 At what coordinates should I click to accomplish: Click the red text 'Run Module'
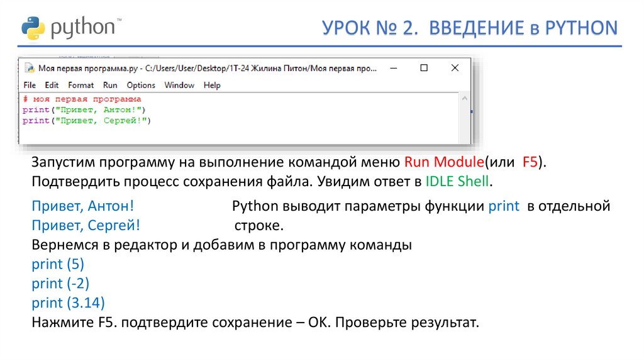[444, 162]
